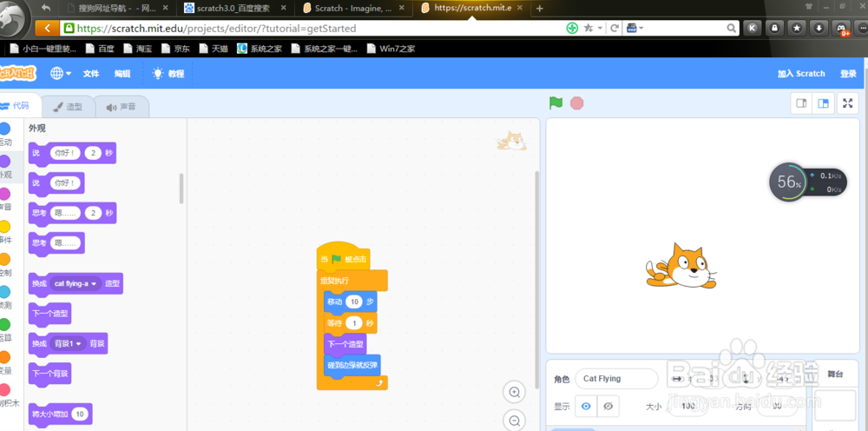Viewport: 868px width, 431px height.
Task: Click the K extension icon in toolbar
Action: (x=753, y=28)
